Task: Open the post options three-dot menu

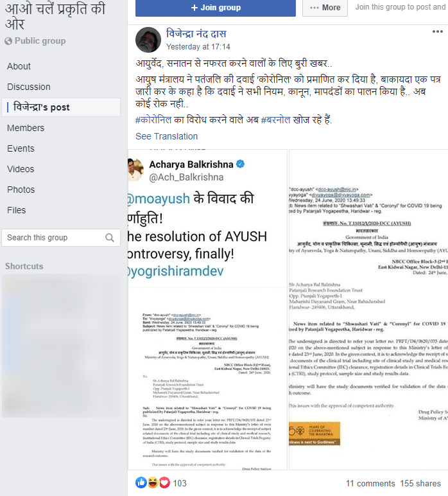Action: [437, 31]
